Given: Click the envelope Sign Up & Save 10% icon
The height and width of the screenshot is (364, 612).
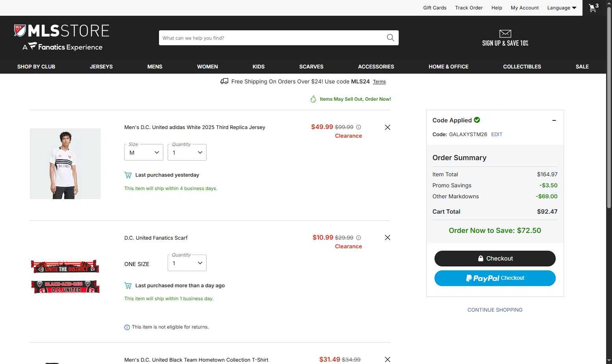Looking at the screenshot, I should pyautogui.click(x=505, y=34).
